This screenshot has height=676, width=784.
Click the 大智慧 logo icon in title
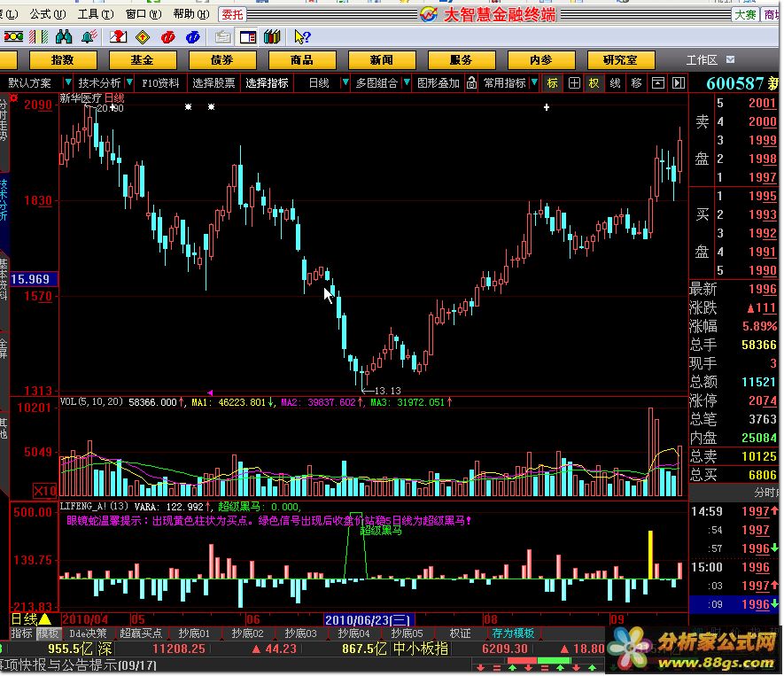point(429,14)
